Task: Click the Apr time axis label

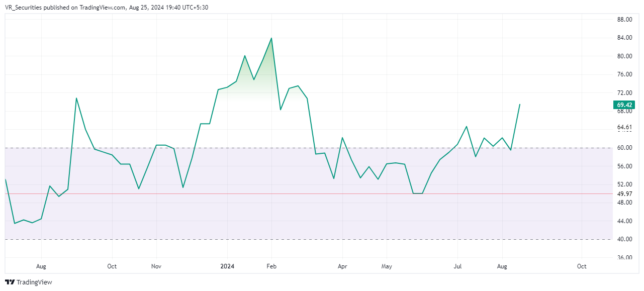Action: click(342, 266)
